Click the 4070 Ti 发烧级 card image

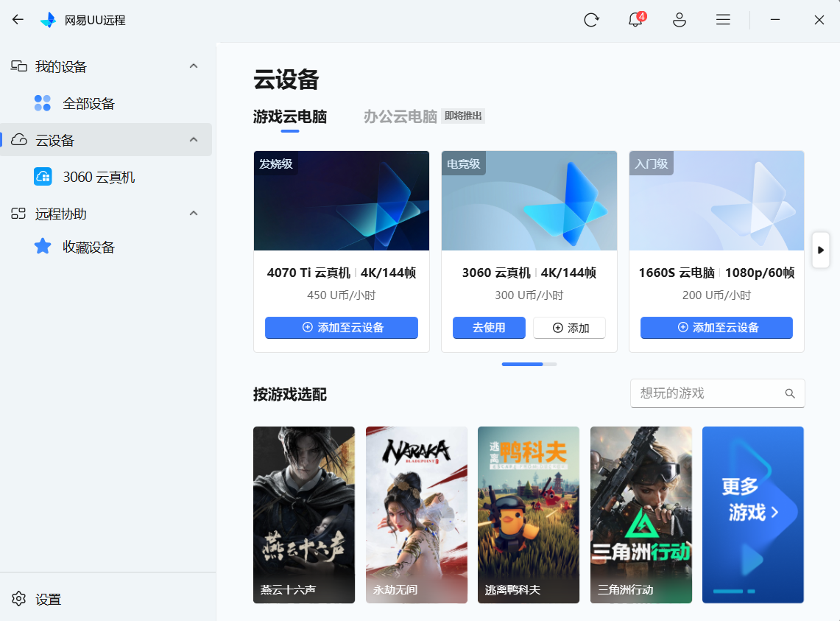click(x=342, y=200)
